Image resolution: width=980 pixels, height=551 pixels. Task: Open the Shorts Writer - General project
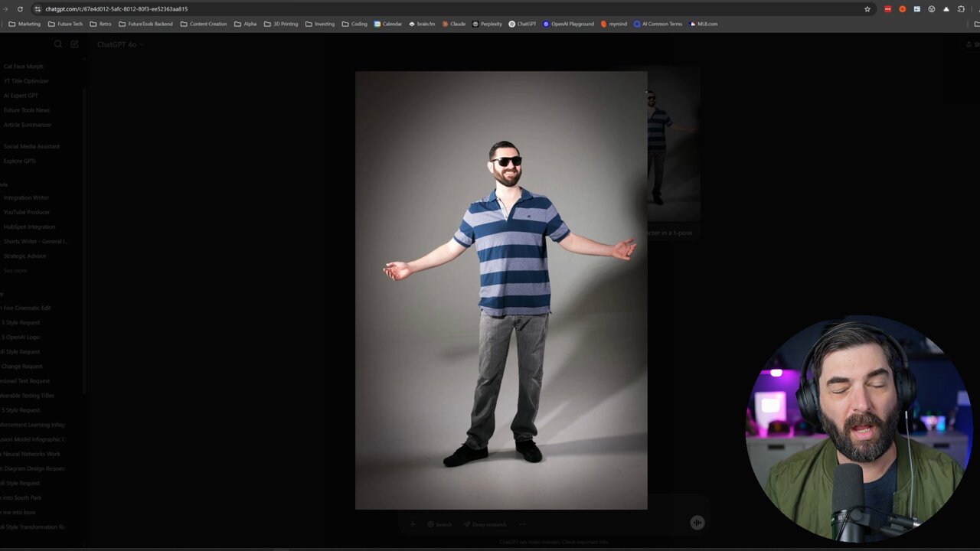[35, 241]
